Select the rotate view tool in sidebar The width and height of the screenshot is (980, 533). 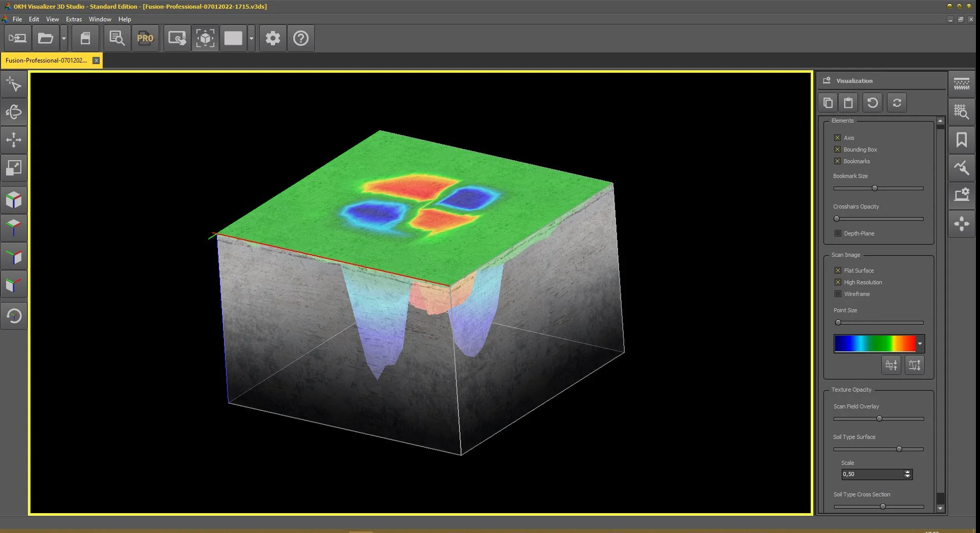pos(14,112)
